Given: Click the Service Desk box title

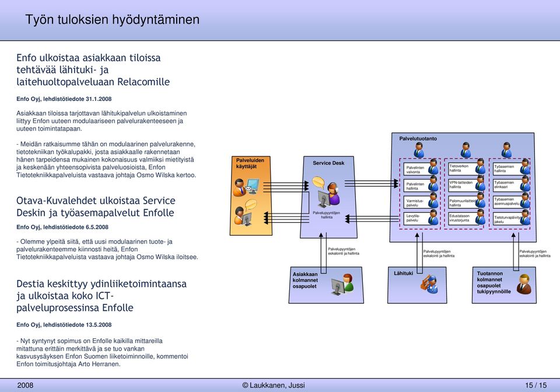Looking at the screenshot, I should (328, 163).
